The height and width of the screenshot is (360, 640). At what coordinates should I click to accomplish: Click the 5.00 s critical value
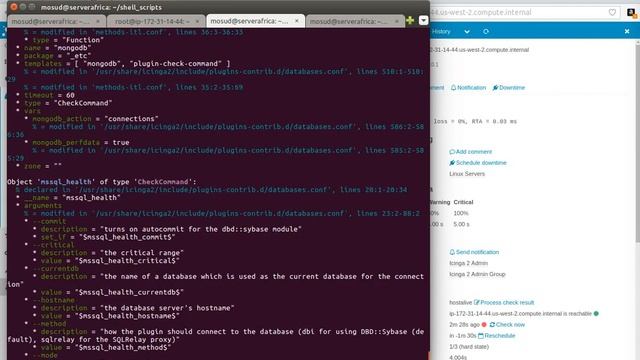click(x=461, y=224)
